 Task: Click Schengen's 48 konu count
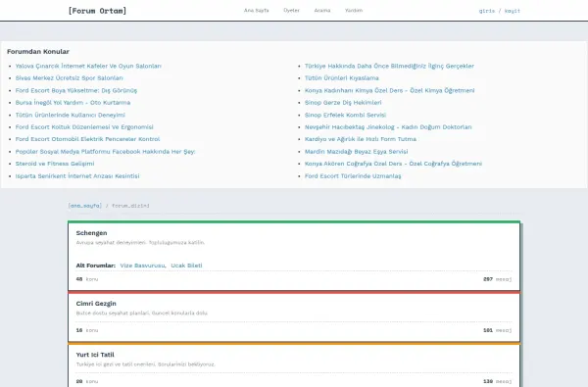point(87,279)
